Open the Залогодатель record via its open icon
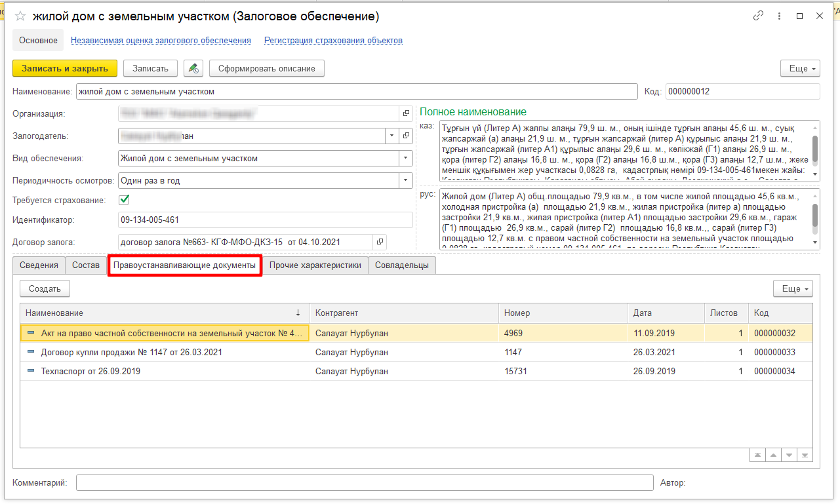 406,136
